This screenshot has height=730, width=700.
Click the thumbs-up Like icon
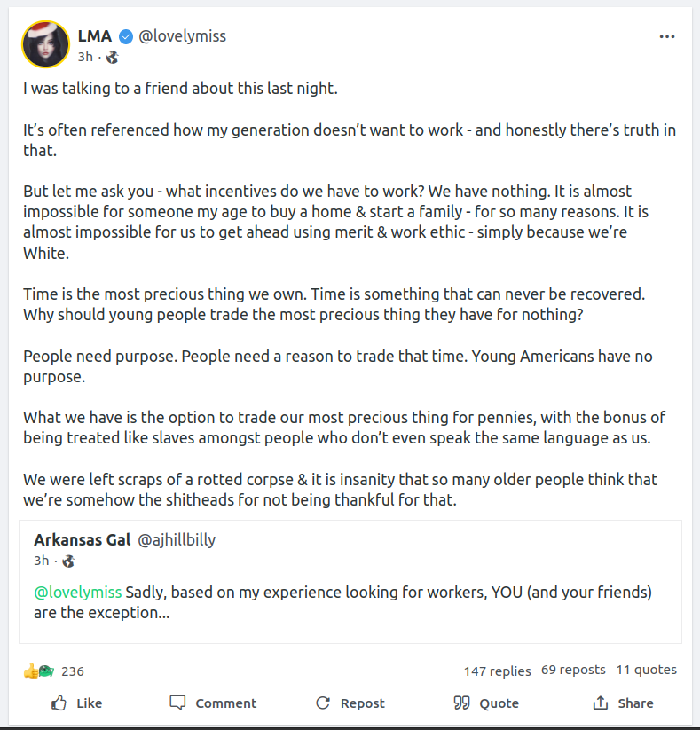(x=59, y=703)
